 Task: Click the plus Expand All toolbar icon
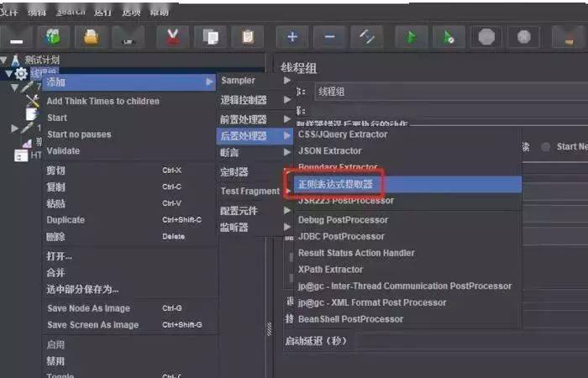tap(292, 37)
